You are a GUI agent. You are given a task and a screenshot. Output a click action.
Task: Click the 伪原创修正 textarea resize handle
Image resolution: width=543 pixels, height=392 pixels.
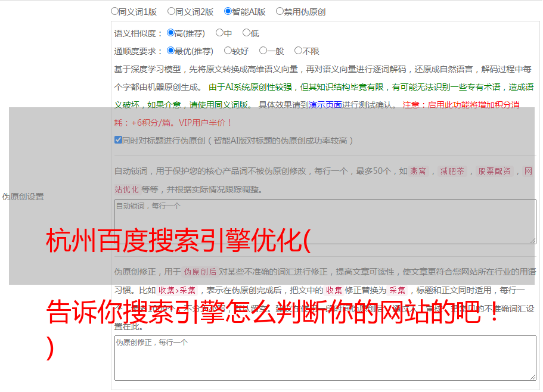[x=533, y=377]
